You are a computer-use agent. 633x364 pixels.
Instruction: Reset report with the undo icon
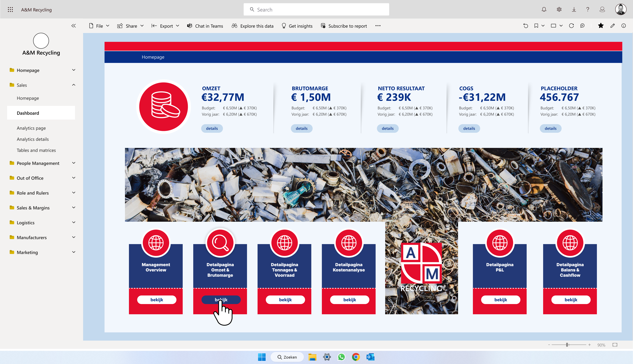click(x=526, y=26)
